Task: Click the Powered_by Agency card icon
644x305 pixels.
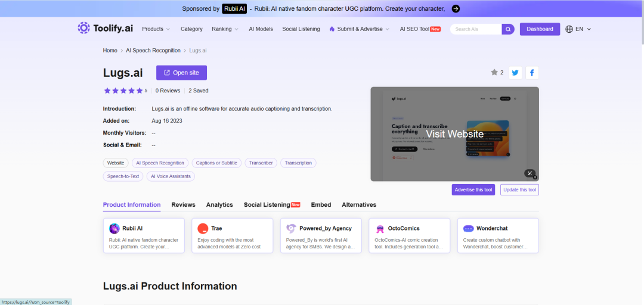Action: [x=291, y=228]
